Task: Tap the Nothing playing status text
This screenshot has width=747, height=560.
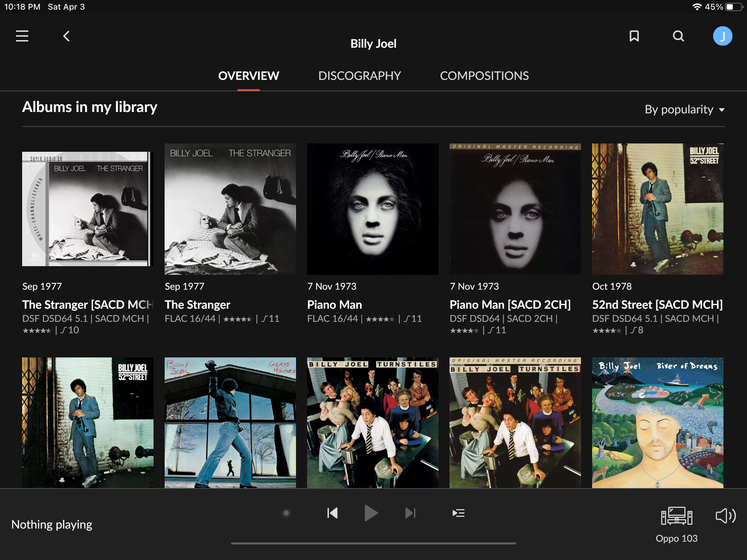Action: click(52, 524)
